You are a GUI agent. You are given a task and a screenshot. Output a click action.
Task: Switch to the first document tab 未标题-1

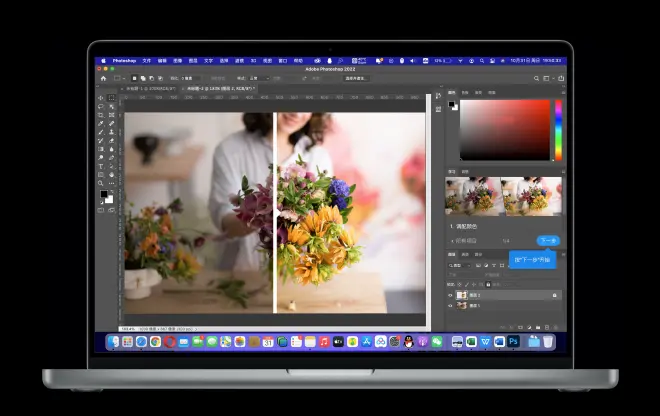(x=151, y=89)
